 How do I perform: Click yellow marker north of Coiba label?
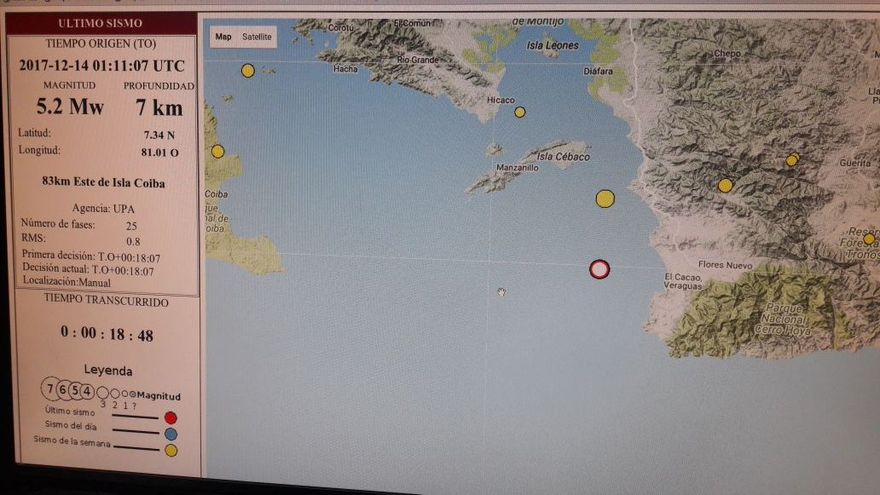217,151
